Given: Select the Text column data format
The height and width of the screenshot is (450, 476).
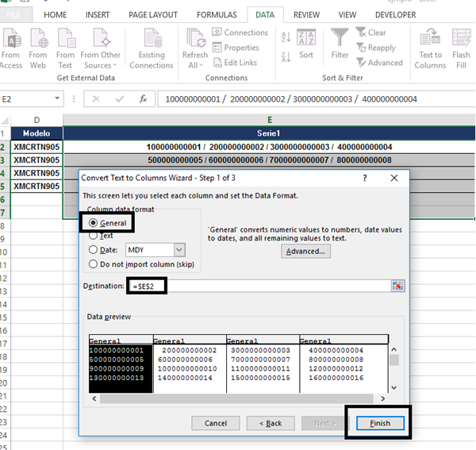Looking at the screenshot, I should pyautogui.click(x=94, y=236).
